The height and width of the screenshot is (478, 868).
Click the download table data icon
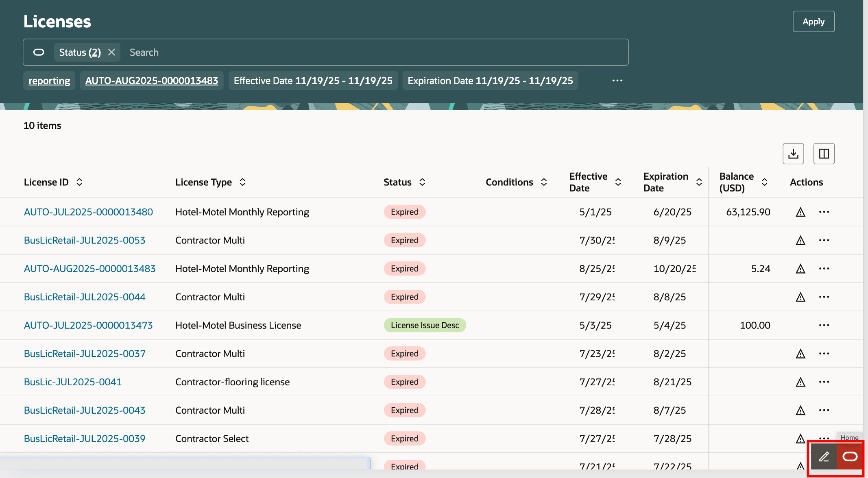(x=793, y=154)
